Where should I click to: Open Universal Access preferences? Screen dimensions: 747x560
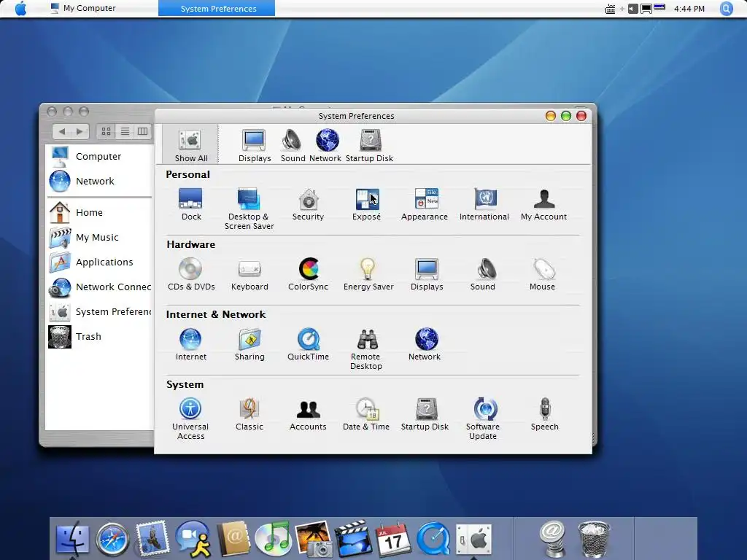pos(190,419)
